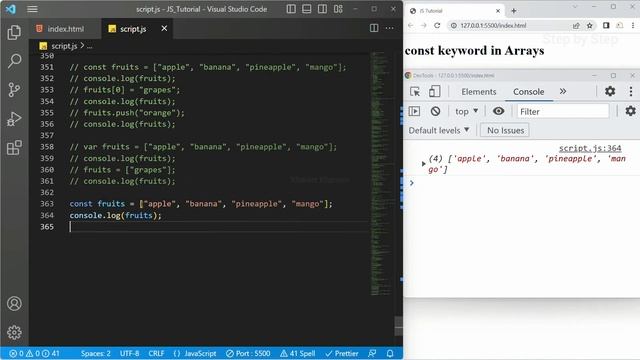Change indentation via Spaces: 2

click(x=96, y=353)
